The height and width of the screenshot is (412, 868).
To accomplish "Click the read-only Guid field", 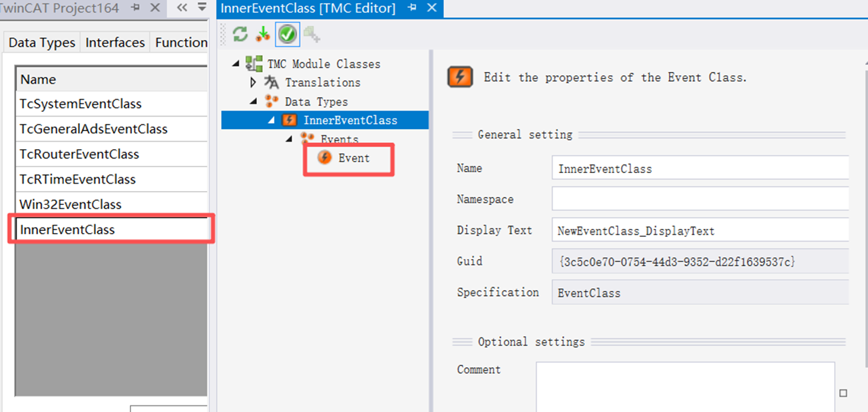I will [x=700, y=261].
